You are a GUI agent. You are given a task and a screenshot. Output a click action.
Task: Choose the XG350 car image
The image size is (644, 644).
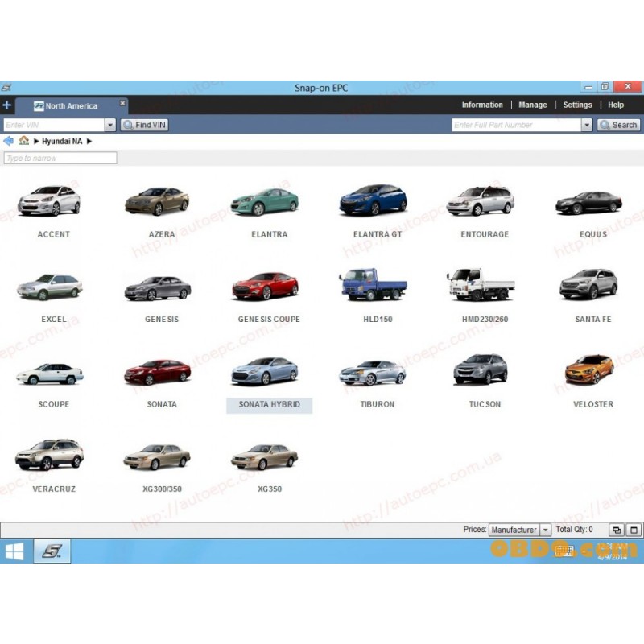(265, 456)
